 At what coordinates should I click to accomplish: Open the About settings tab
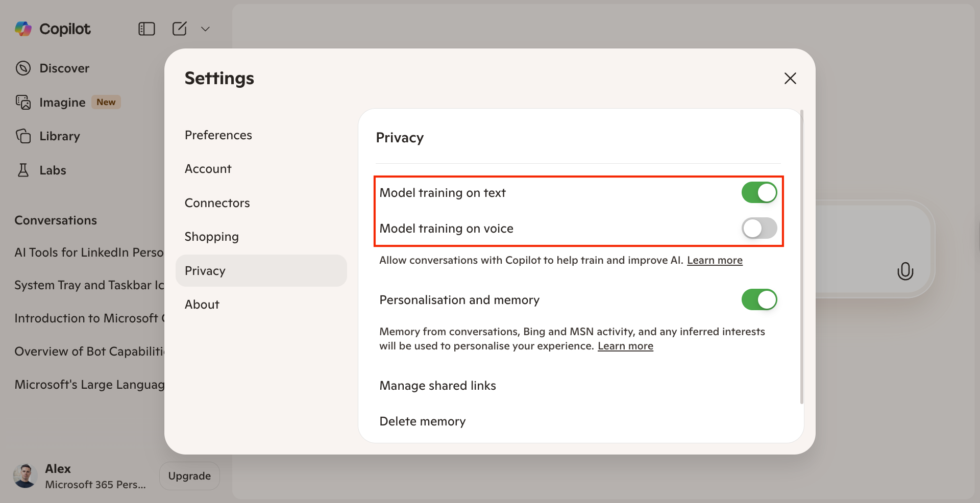[x=261, y=305]
